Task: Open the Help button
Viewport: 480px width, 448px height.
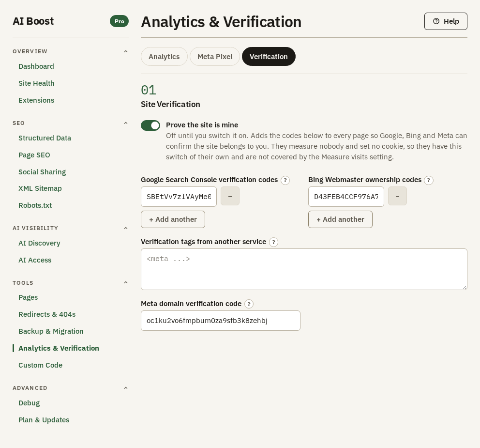Action: pos(446,21)
